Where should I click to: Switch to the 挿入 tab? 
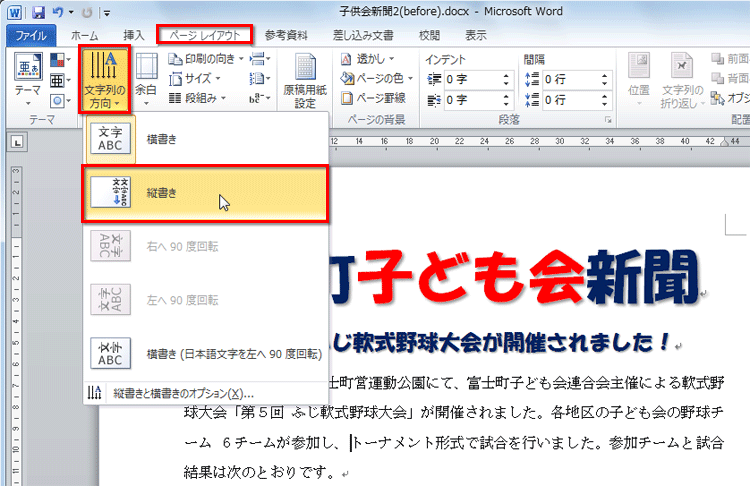point(133,35)
